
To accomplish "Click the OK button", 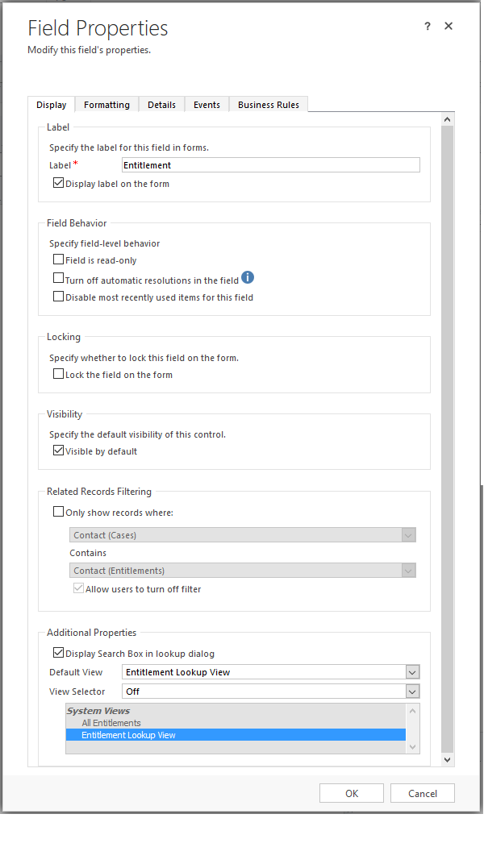I will tap(351, 792).
